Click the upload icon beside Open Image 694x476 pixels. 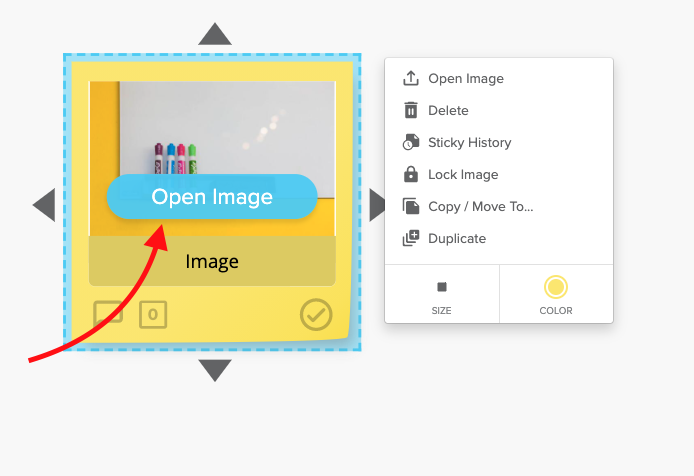(411, 78)
